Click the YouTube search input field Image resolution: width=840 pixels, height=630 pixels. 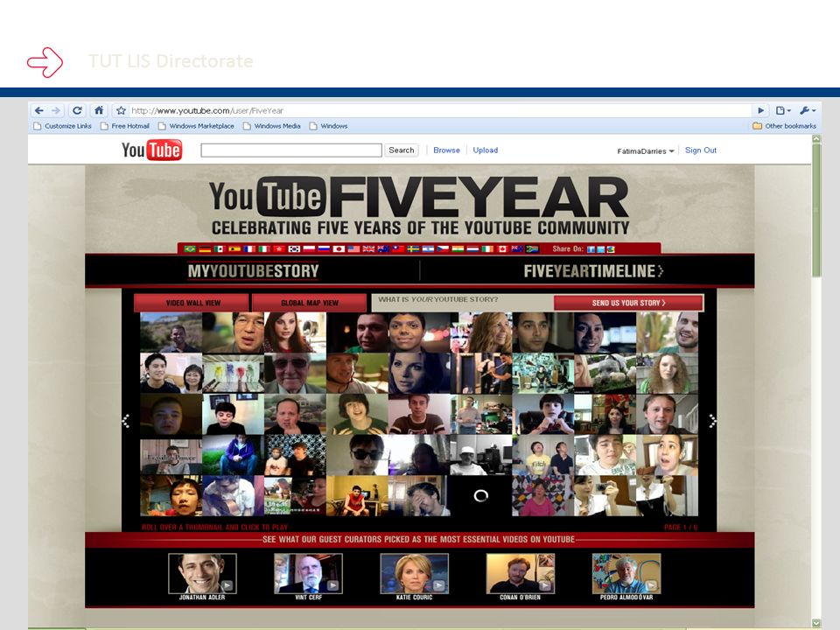click(x=291, y=150)
